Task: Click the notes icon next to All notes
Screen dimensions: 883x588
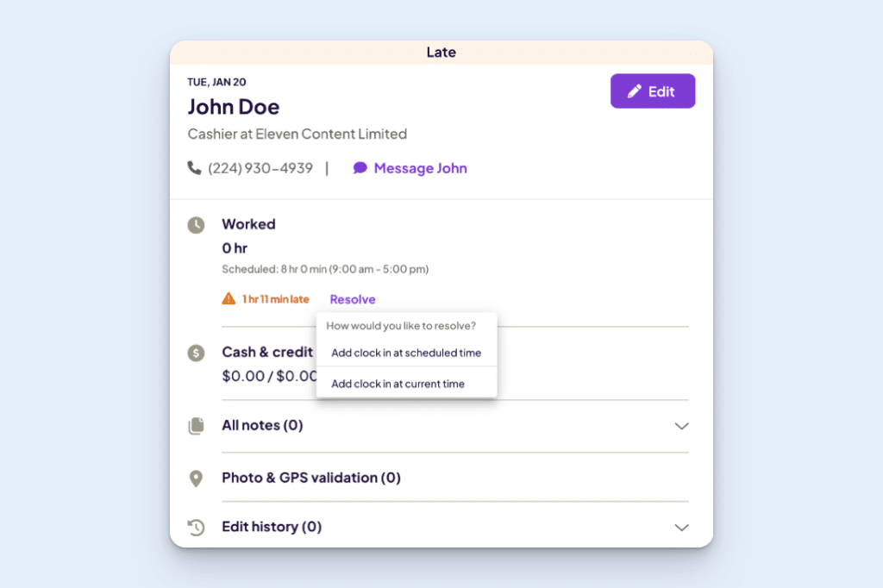Action: (196, 425)
